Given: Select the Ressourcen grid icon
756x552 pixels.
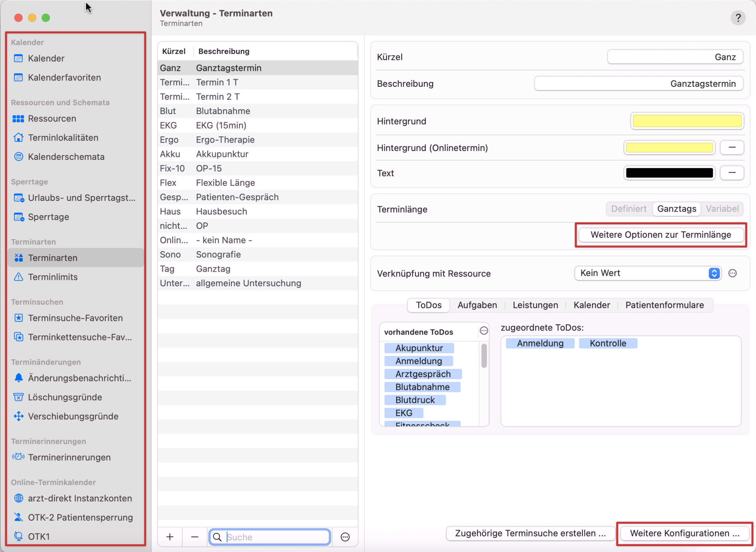Looking at the screenshot, I should [x=18, y=119].
